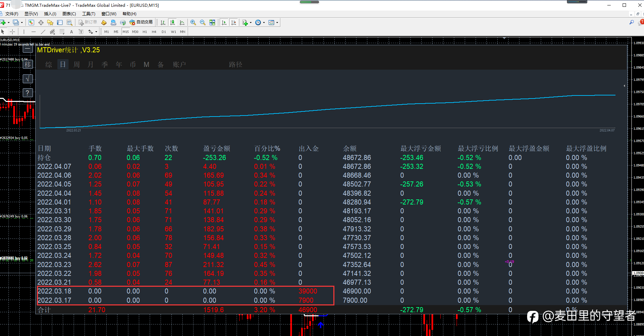The height and width of the screenshot is (336, 644).
Task: Switch to the 周 weekly statistics tab
Action: point(77,65)
